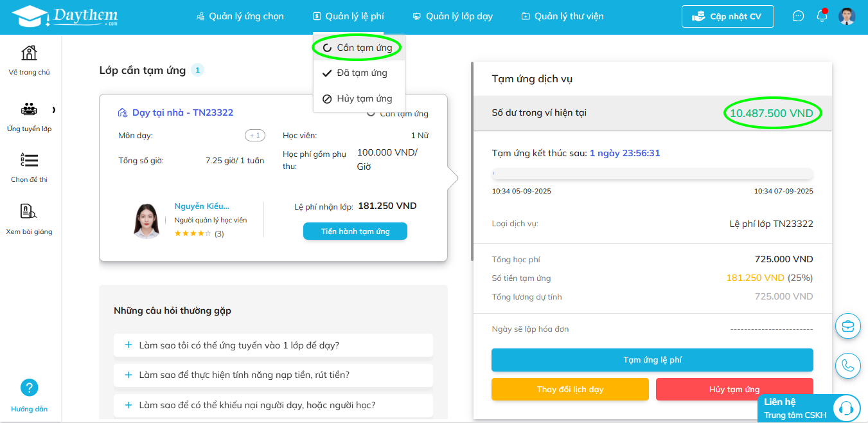Go to Về trang chủ home icon
868x423 pixels.
pos(29,53)
